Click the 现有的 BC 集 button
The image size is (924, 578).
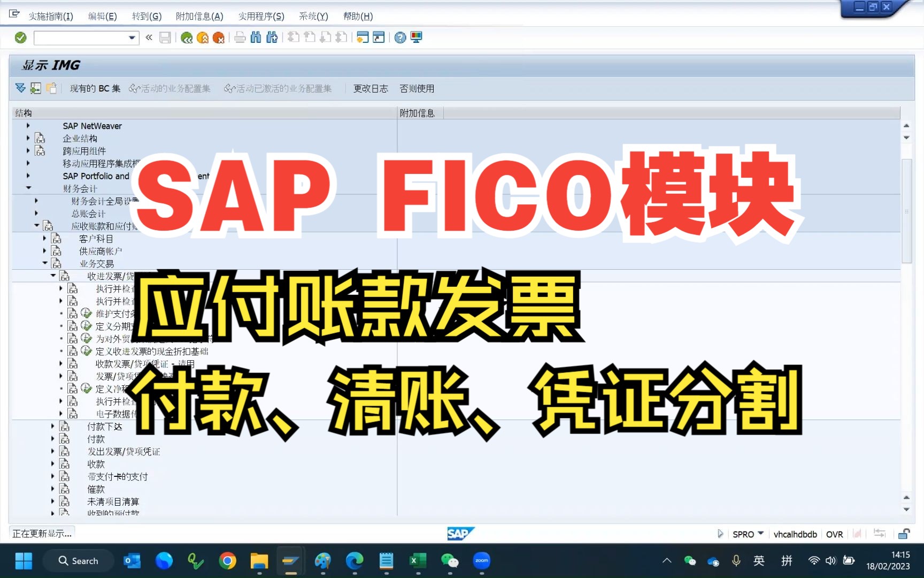point(95,88)
